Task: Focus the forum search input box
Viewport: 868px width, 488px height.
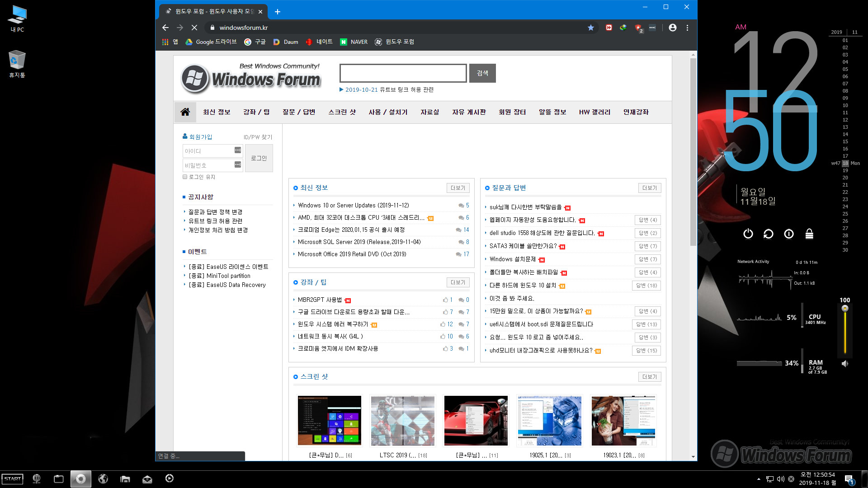Action: click(403, 73)
